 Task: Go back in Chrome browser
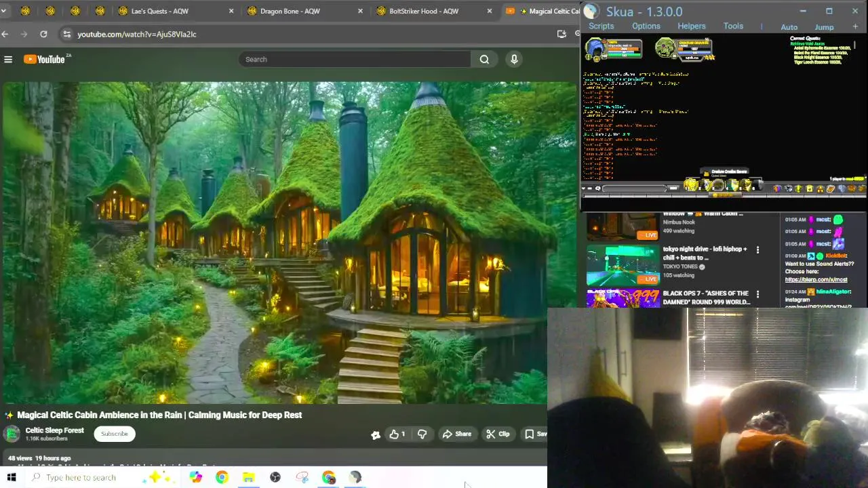coord(5,34)
